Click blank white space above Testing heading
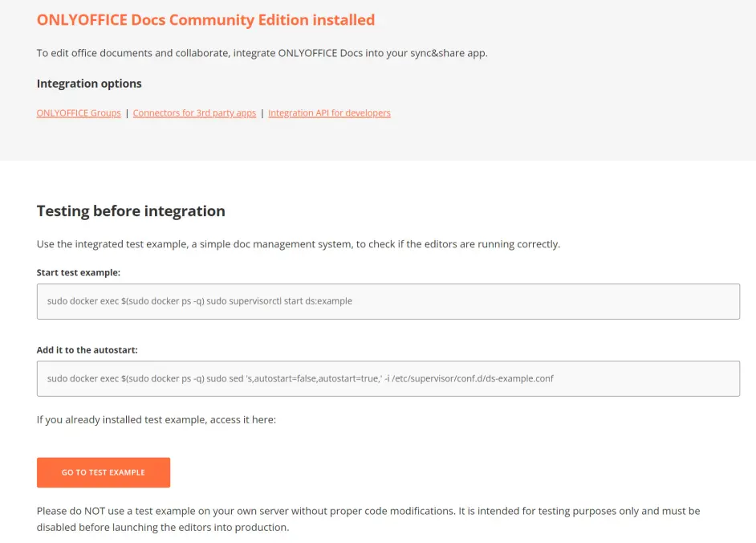The width and height of the screenshot is (756, 543). 378,180
